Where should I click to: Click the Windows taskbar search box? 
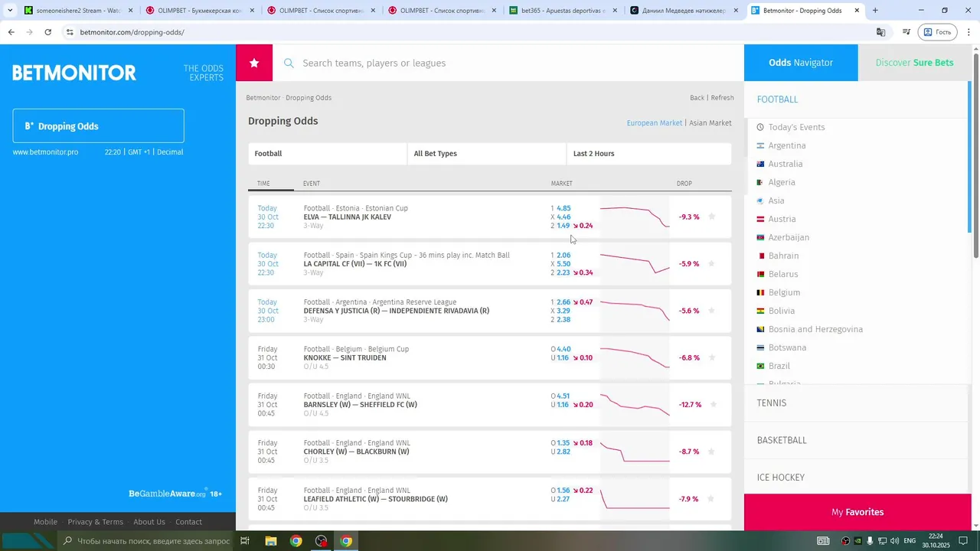(145, 541)
